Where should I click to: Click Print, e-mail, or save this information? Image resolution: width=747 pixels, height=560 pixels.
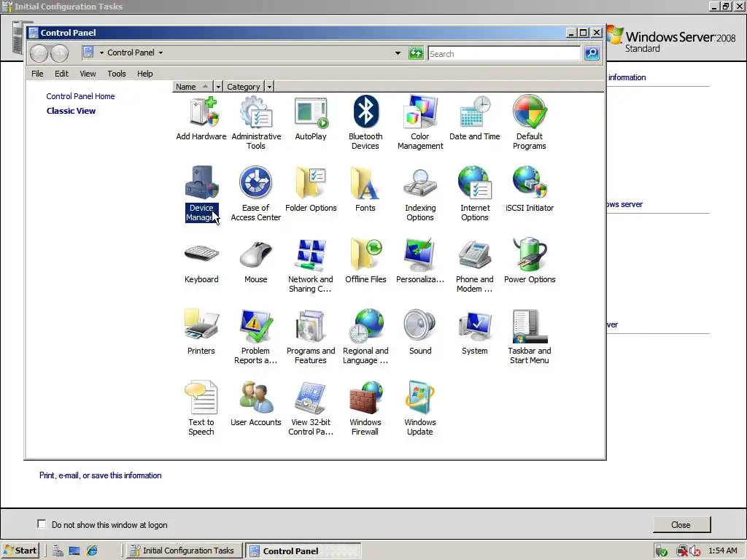pyautogui.click(x=101, y=475)
